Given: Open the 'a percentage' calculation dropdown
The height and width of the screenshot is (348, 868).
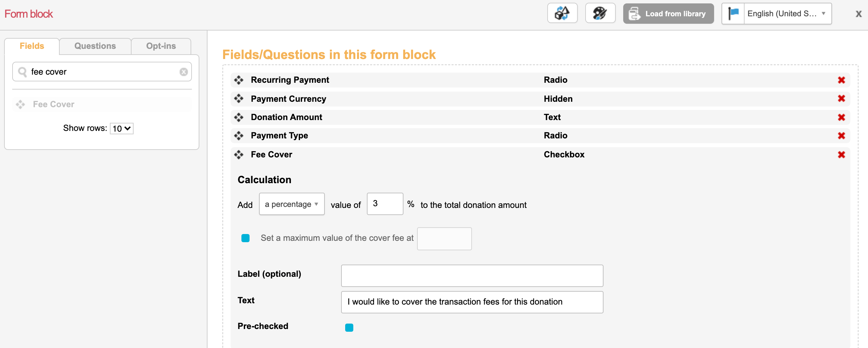Looking at the screenshot, I should (292, 204).
